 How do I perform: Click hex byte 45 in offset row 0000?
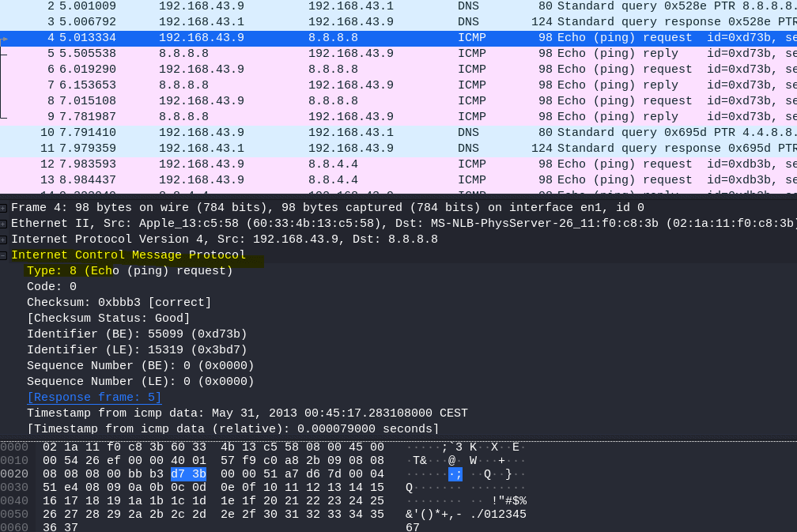(x=355, y=447)
